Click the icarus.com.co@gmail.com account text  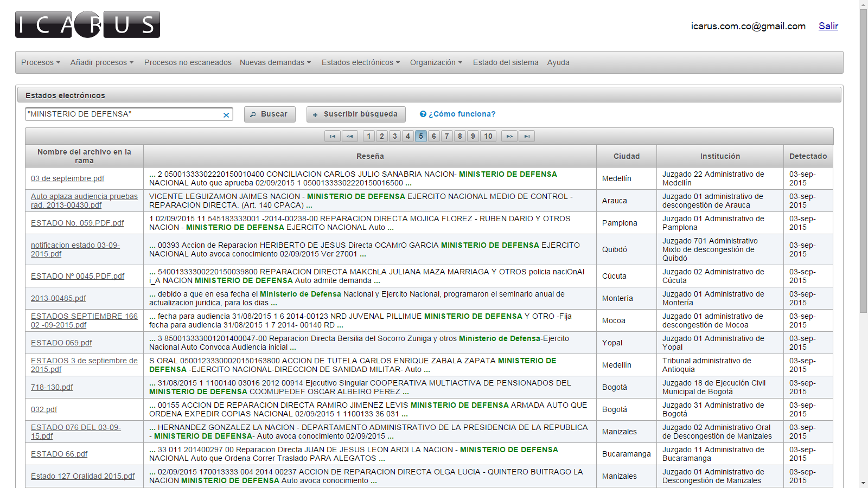click(x=748, y=26)
